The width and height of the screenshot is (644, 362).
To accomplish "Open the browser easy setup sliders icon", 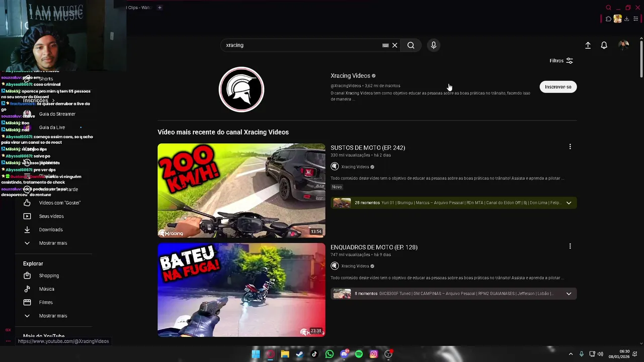I will pyautogui.click(x=636, y=19).
